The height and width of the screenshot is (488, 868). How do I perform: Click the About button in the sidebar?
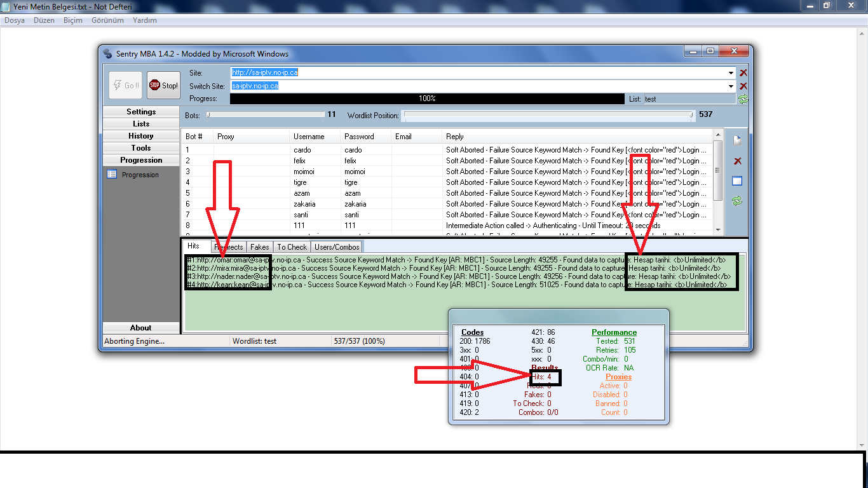pos(141,328)
